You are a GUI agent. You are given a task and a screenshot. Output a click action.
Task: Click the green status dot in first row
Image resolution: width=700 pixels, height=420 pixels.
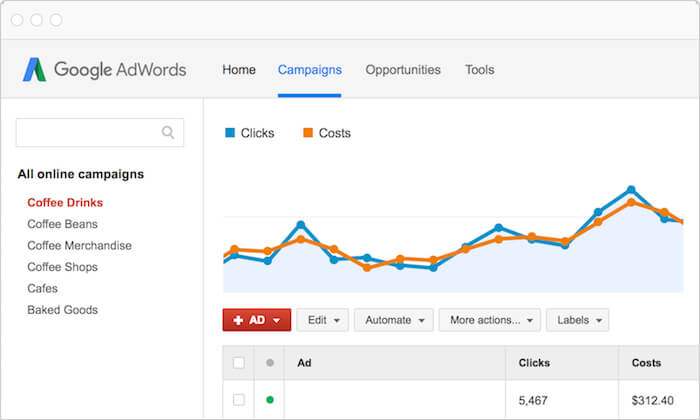click(x=270, y=399)
